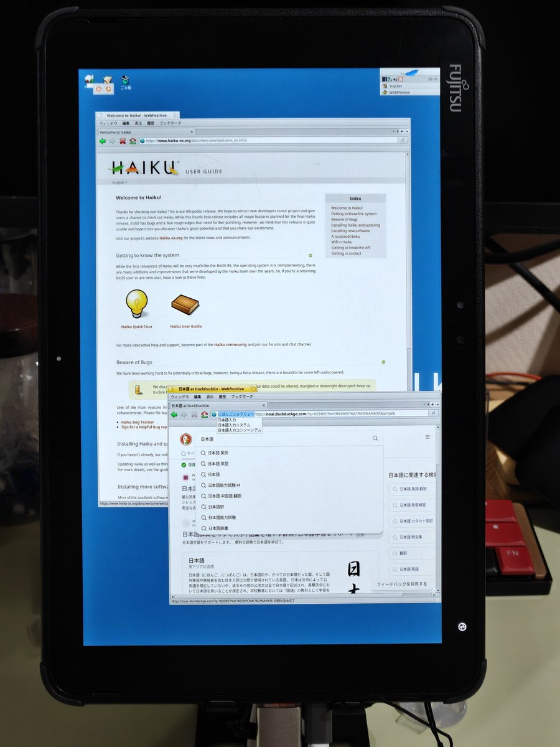Click related search 日本語 カタカナ表記
This screenshot has width=560, height=747.
(x=413, y=521)
